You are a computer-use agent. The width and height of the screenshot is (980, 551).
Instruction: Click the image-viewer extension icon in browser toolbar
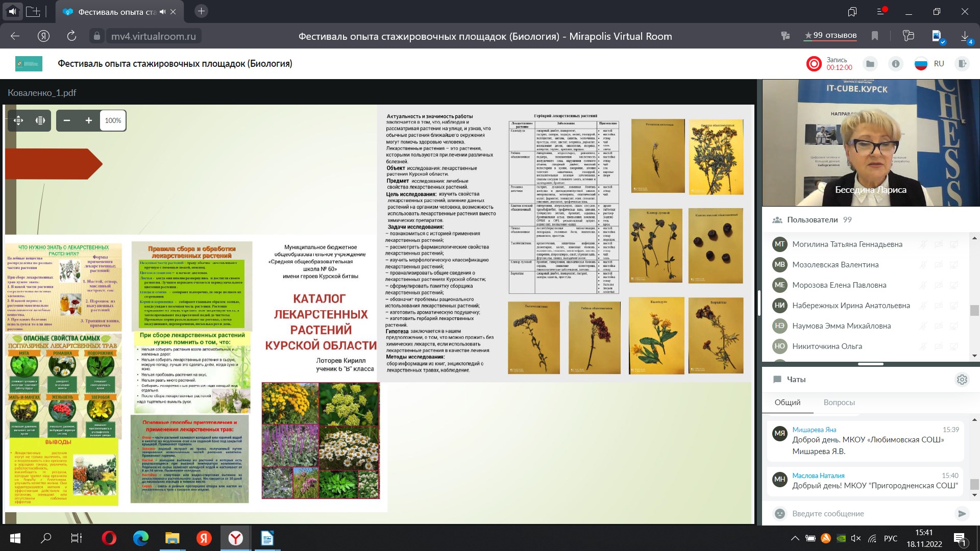point(938,36)
